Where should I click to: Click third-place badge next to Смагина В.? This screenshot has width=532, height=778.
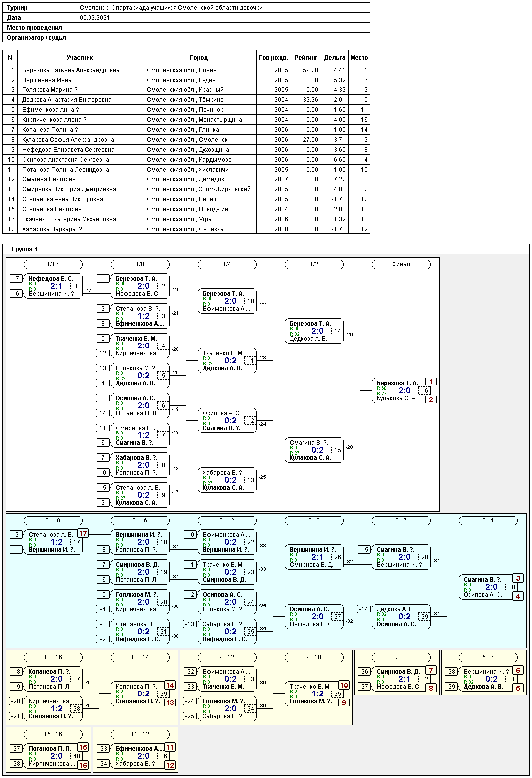518,578
